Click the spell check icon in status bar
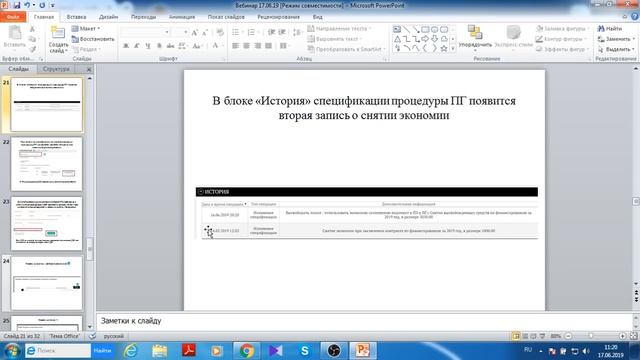The height and width of the screenshot is (360, 640). click(93, 336)
